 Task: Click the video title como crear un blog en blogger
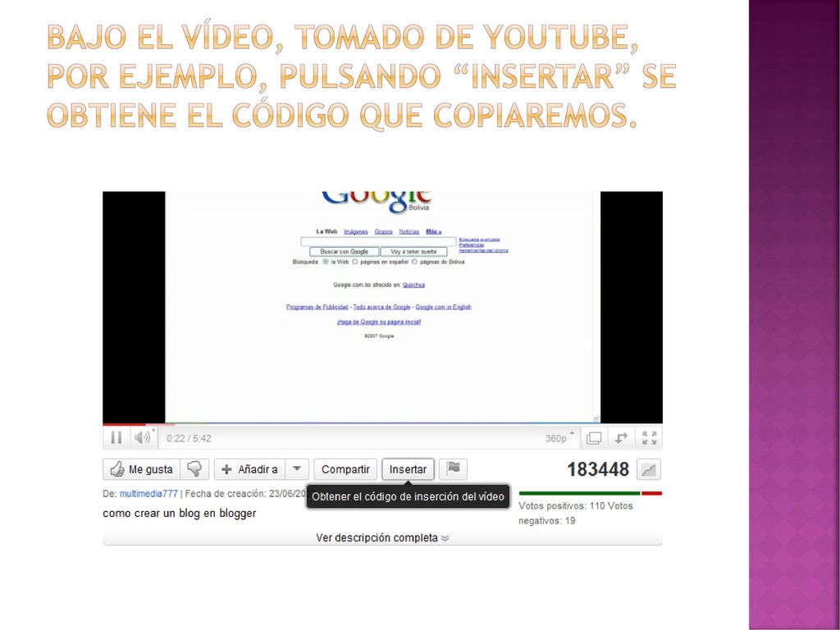[x=180, y=514]
